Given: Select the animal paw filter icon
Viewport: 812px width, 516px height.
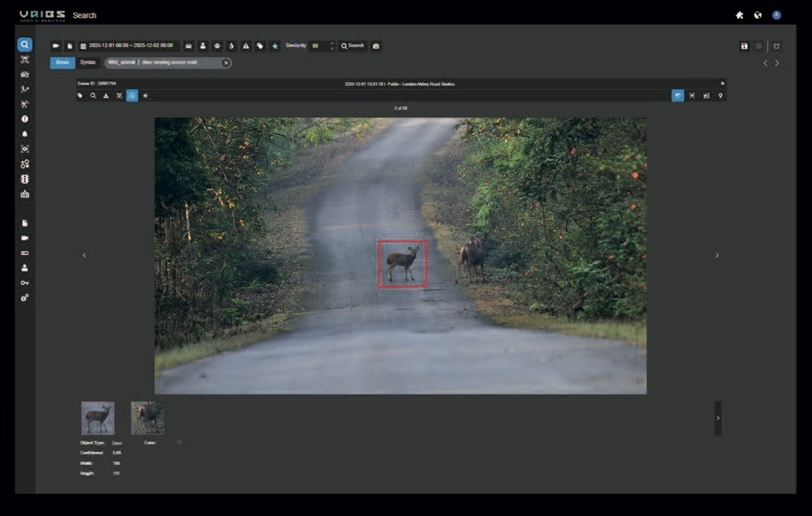Looking at the screenshot, I should click(x=217, y=46).
